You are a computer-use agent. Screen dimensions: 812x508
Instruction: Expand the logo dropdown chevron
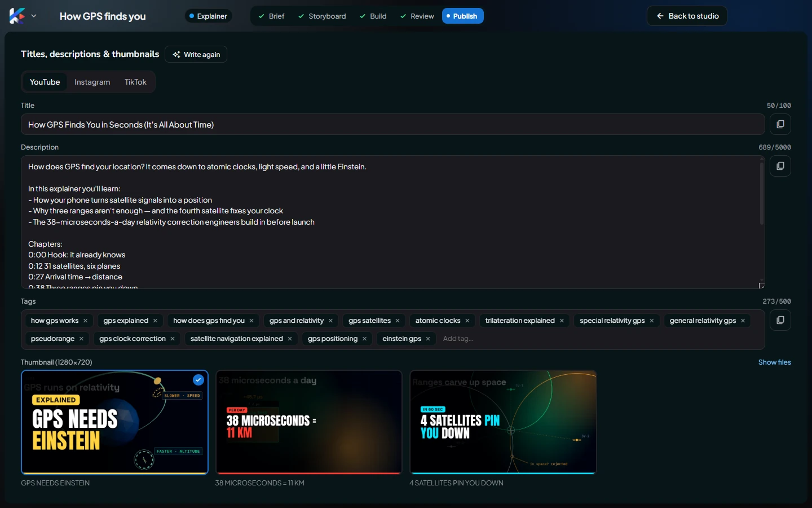click(34, 16)
